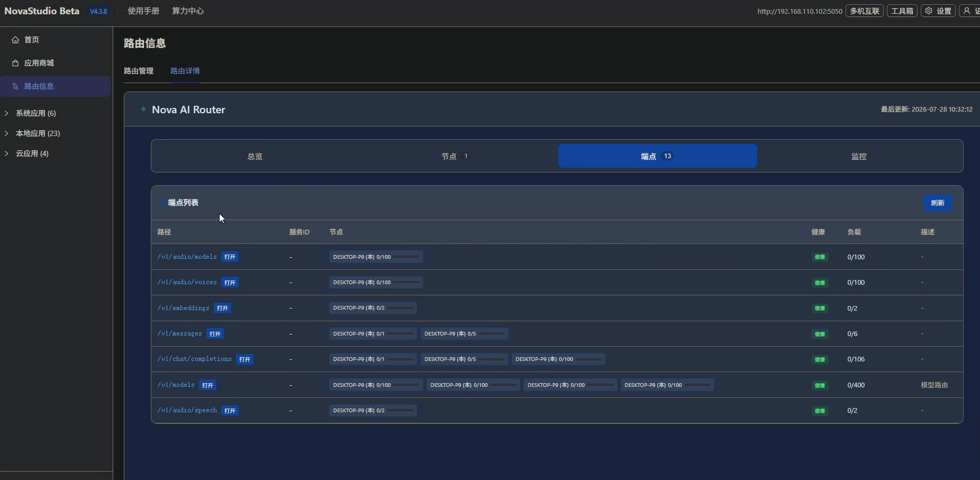The image size is (980, 480).
Task: Click 打开 for /v1/models
Action: coord(207,385)
